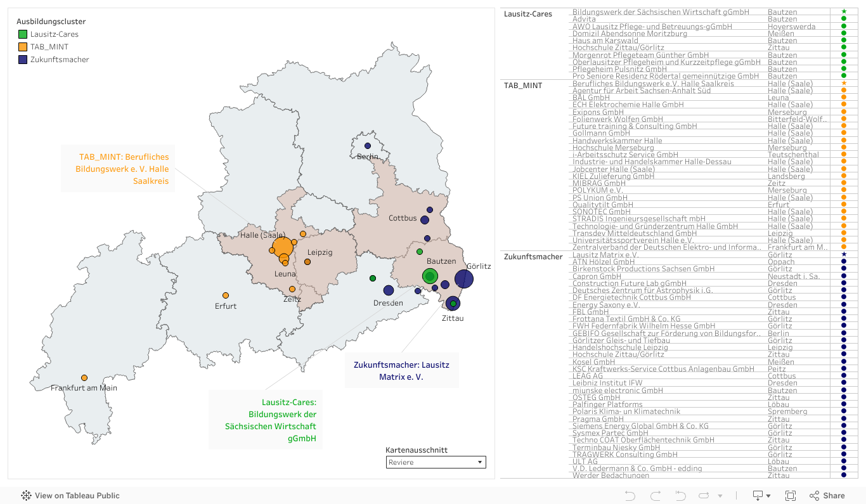Click the blue star in the Lausitz Matrix row

(844, 254)
